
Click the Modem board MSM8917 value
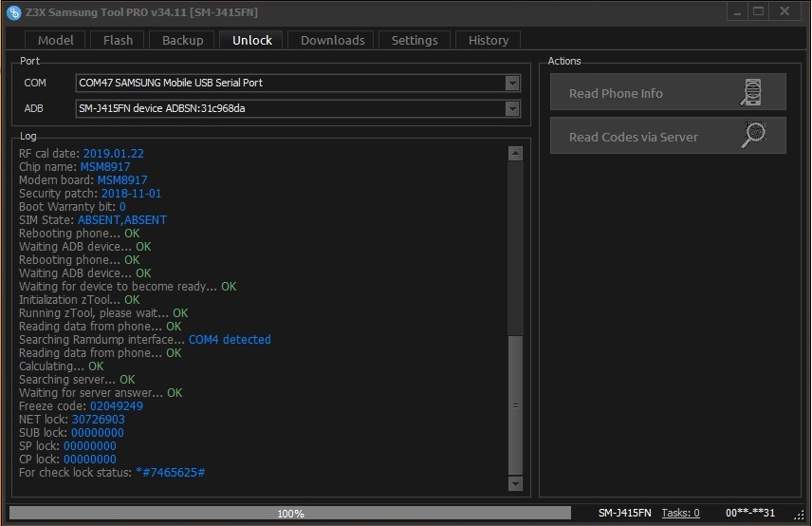[122, 180]
